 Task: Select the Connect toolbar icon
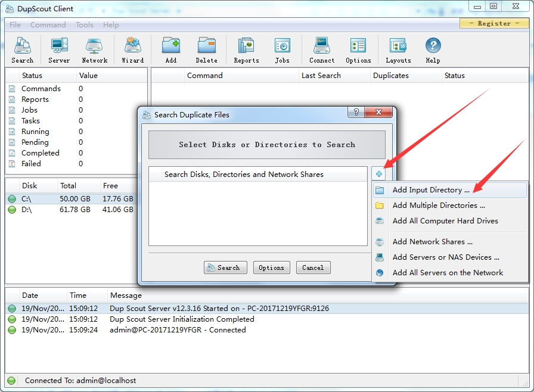pyautogui.click(x=321, y=51)
